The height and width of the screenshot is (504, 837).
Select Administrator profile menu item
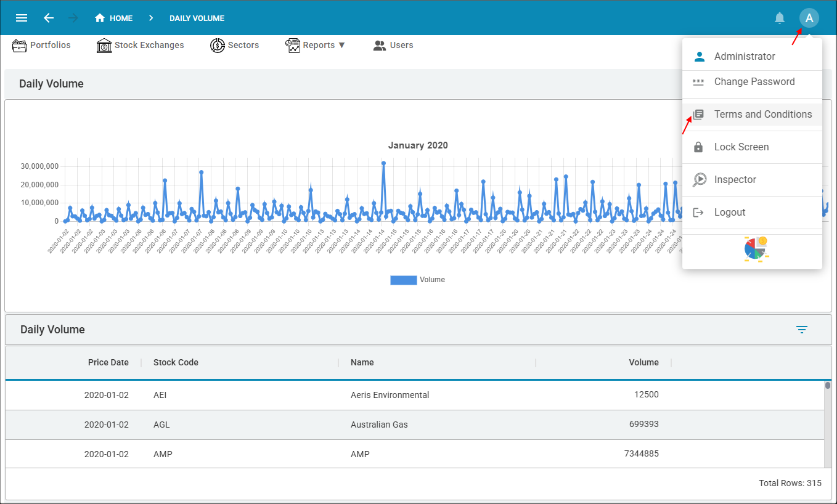click(x=745, y=56)
